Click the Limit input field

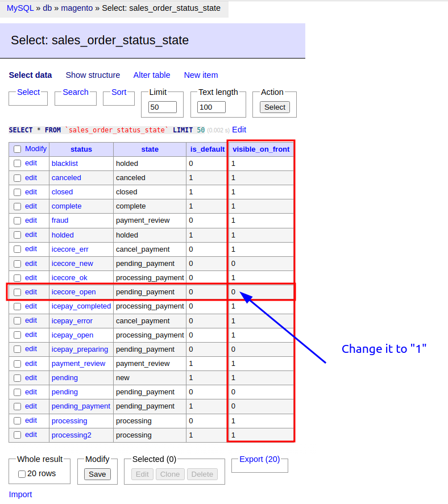(163, 107)
